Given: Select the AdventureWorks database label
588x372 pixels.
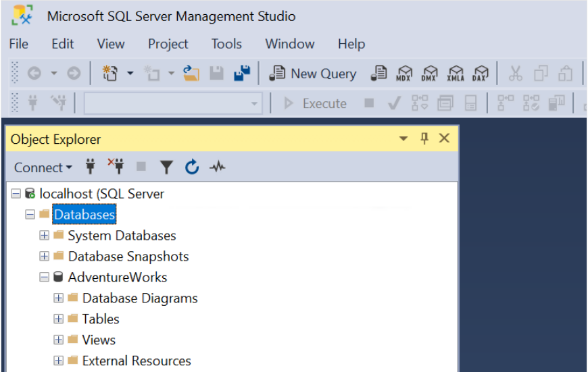Looking at the screenshot, I should [x=118, y=277].
